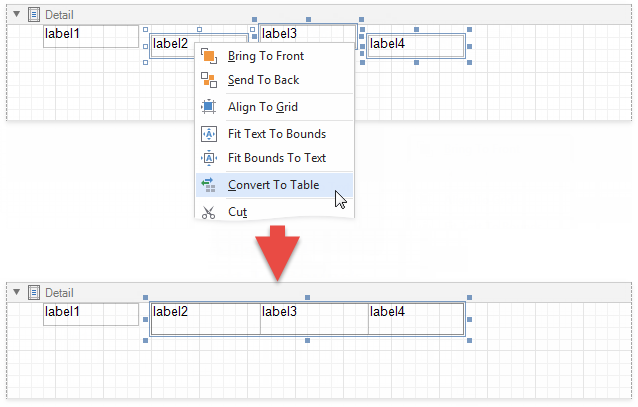Choose Convert To Table from context menu

[x=273, y=185]
